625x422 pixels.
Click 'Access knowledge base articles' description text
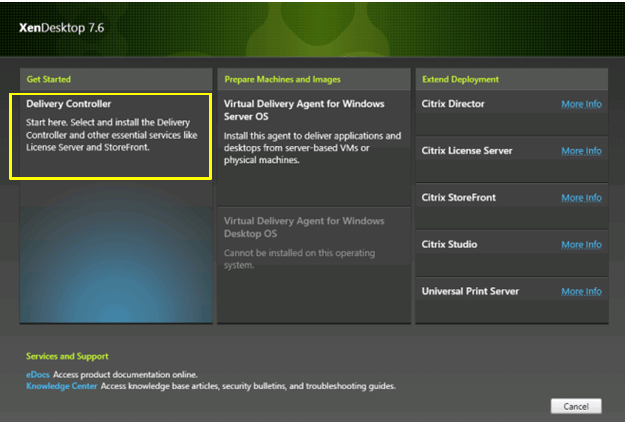click(x=248, y=386)
